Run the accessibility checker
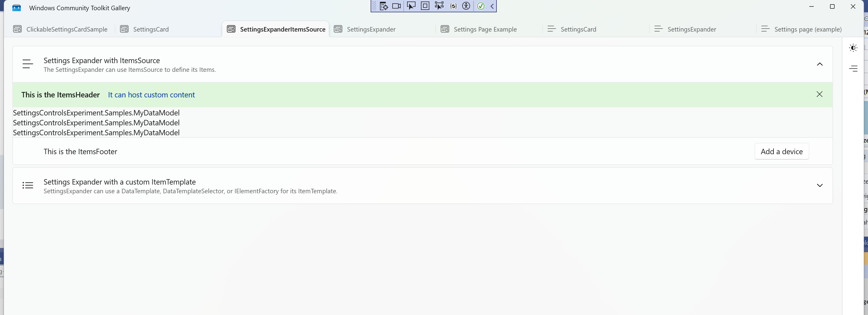The image size is (868, 315). pos(466,6)
